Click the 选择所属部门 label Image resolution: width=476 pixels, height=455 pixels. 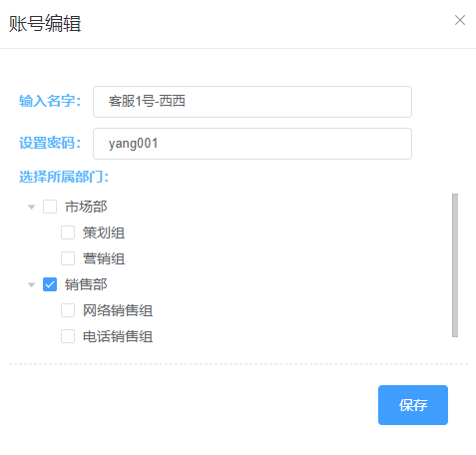pyautogui.click(x=64, y=177)
